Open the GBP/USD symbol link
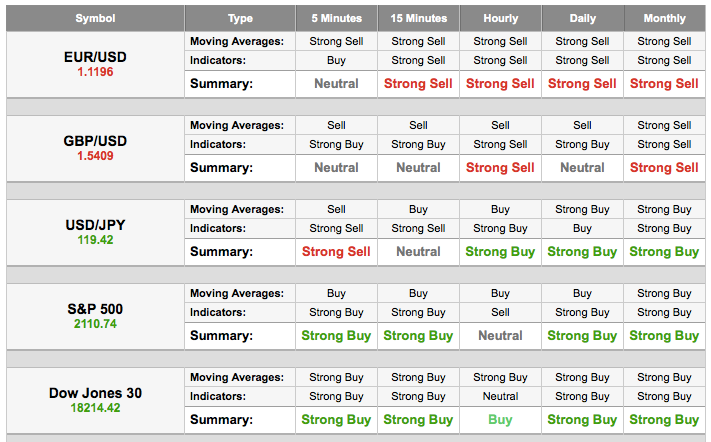This screenshot has height=442, width=711. 95,141
